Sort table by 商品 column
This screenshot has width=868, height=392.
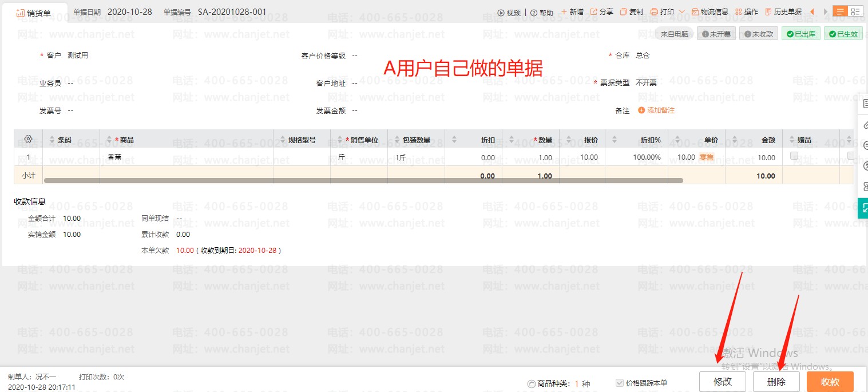(x=110, y=140)
